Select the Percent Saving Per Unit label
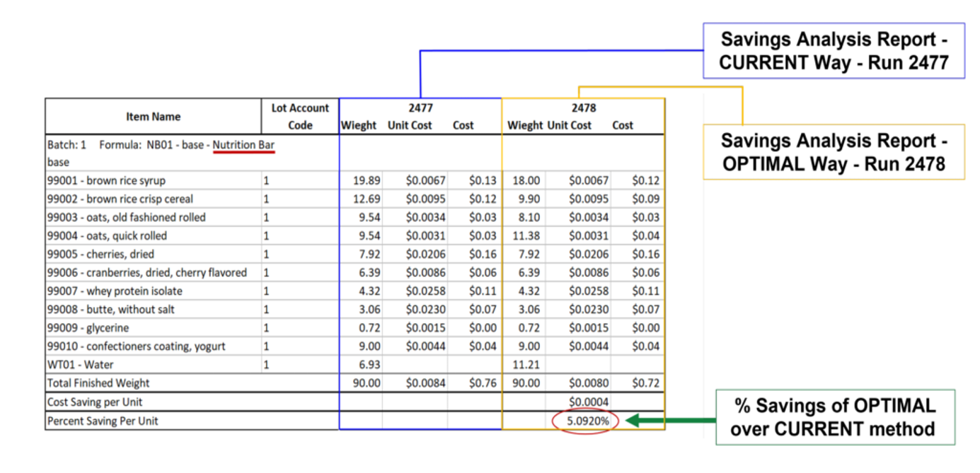This screenshot has width=980, height=473. (x=103, y=421)
